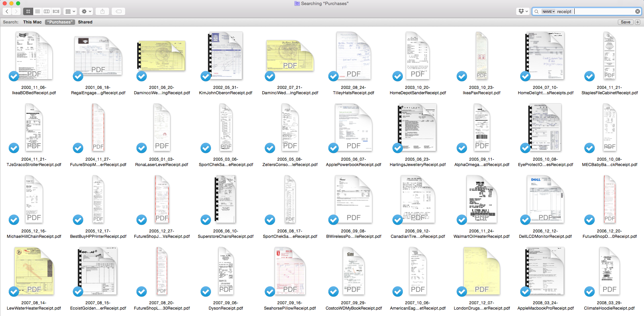Open the NAME search token dropdown
The width and height of the screenshot is (644, 316).
549,11
